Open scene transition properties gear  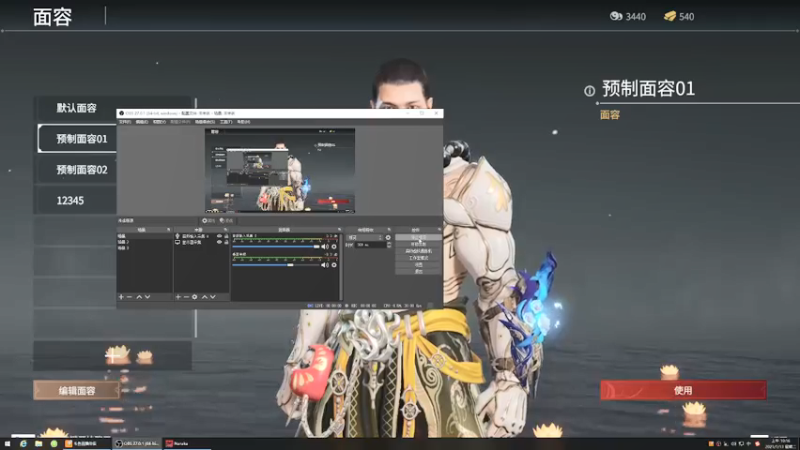[x=388, y=237]
